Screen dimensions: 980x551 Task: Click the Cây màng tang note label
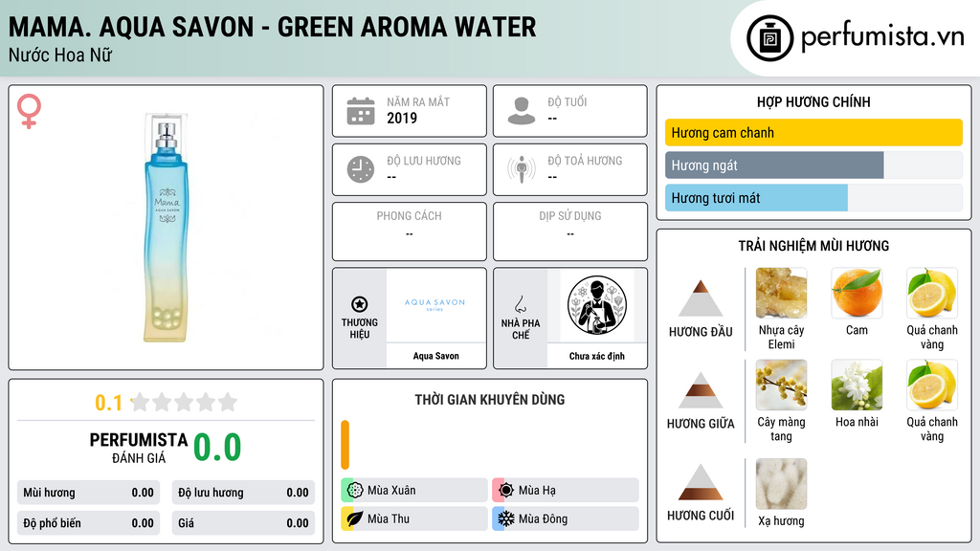(x=781, y=429)
